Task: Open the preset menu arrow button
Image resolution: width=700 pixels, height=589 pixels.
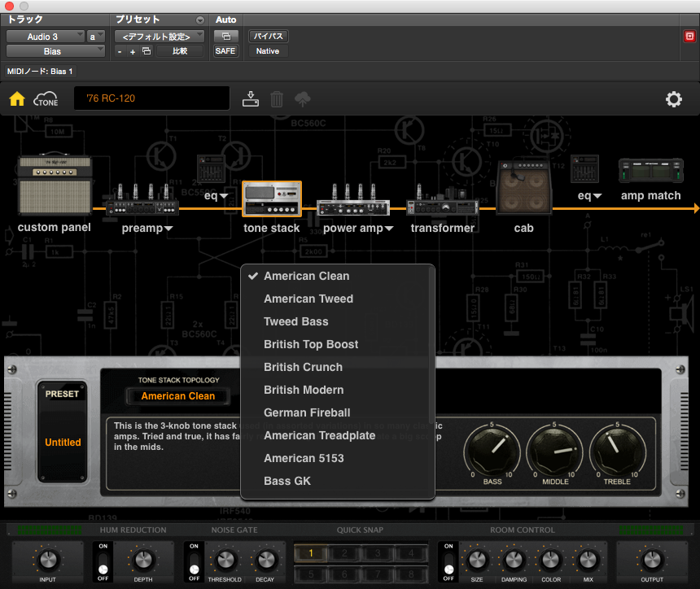Action: tap(200, 20)
